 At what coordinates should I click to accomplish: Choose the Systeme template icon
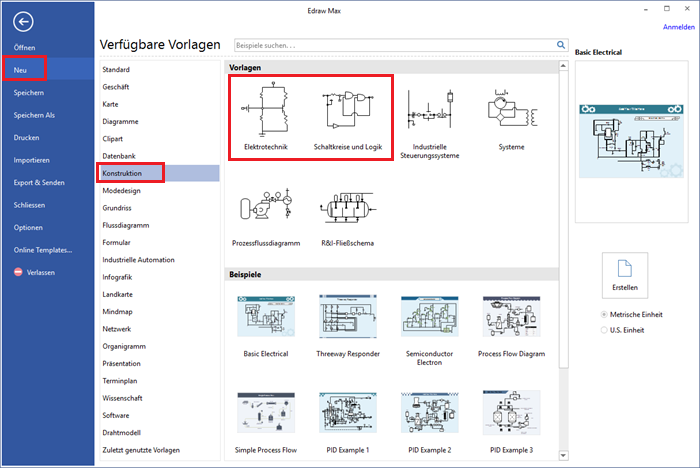[x=512, y=108]
